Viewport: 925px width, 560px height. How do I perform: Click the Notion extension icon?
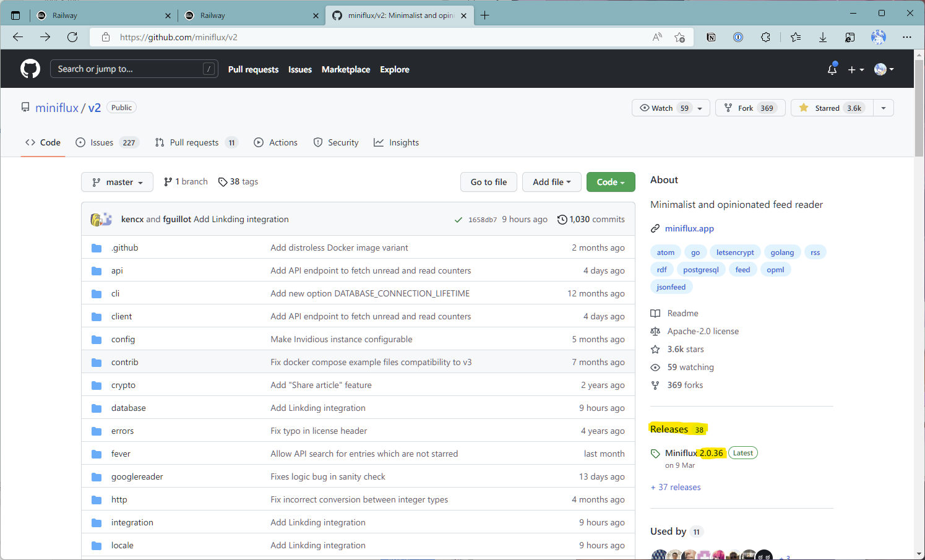pyautogui.click(x=711, y=37)
